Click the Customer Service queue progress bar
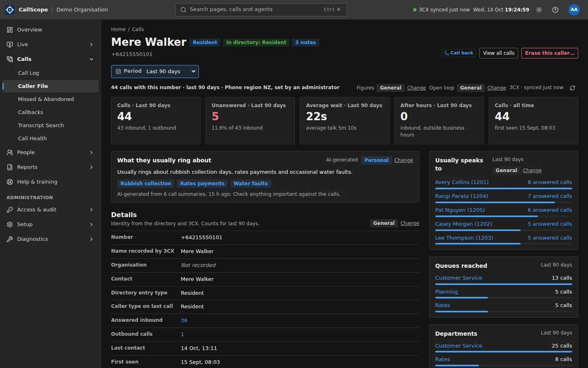The height and width of the screenshot is (368, 588). pos(503,284)
